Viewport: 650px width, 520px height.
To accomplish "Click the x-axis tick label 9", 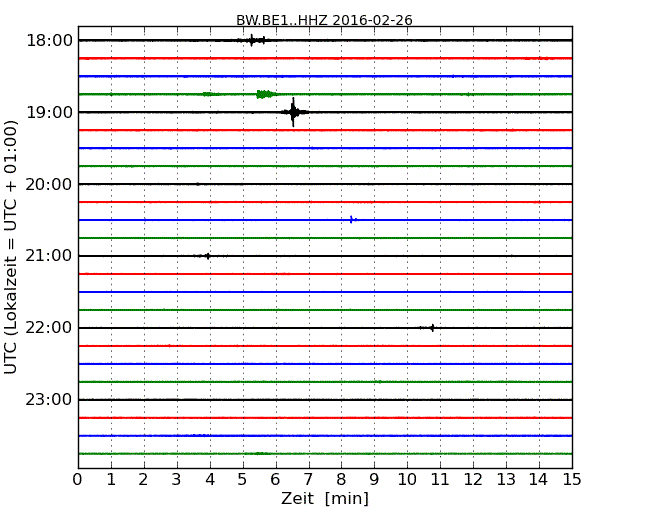I will click(x=374, y=479).
